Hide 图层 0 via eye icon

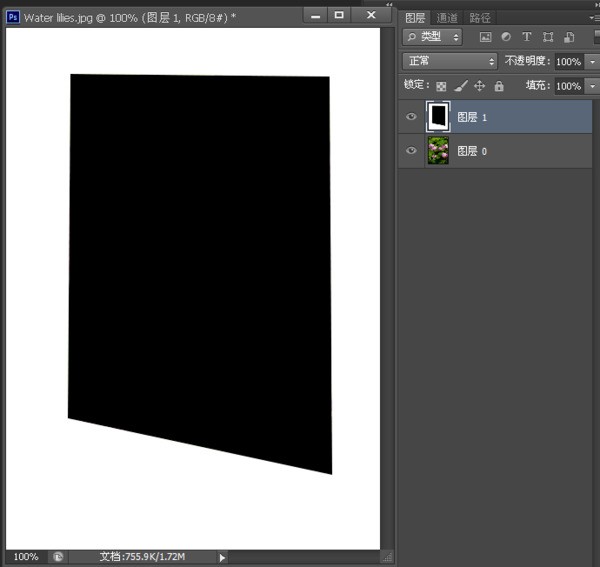411,150
